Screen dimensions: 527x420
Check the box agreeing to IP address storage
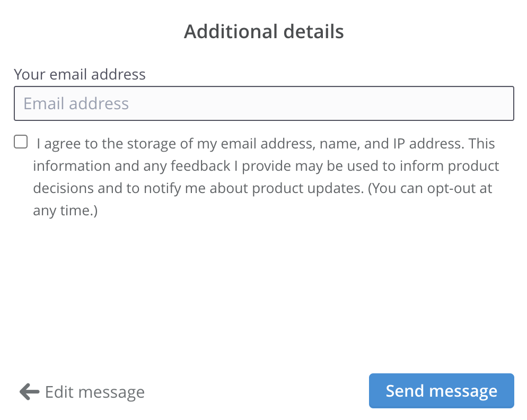pos(21,142)
